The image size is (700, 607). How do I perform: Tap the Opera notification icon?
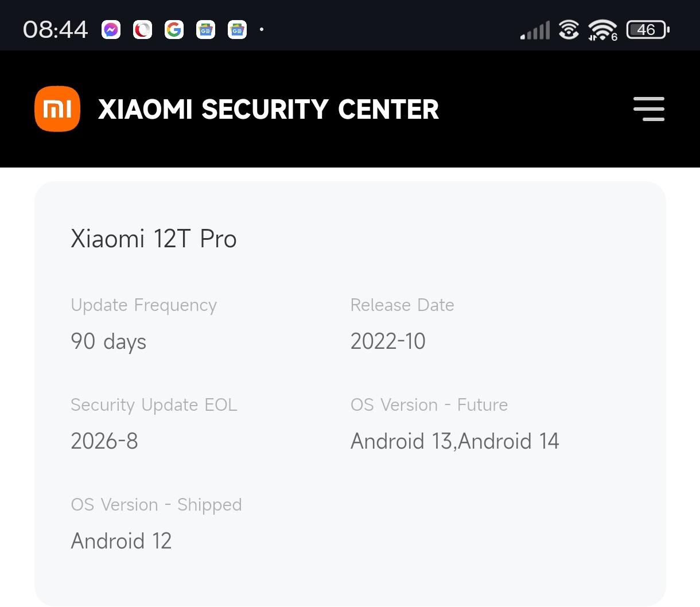[142, 29]
